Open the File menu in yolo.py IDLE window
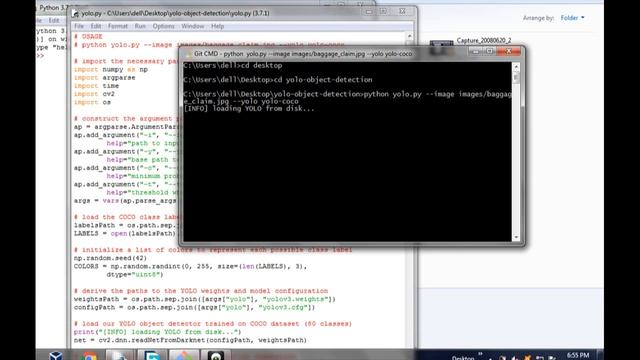Image resolution: width=640 pixels, height=360 pixels. 79,26
